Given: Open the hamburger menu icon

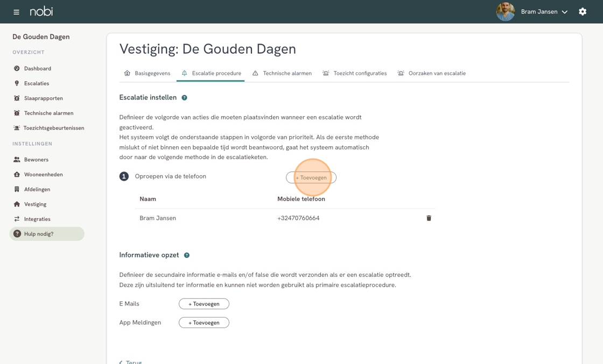Looking at the screenshot, I should point(16,12).
